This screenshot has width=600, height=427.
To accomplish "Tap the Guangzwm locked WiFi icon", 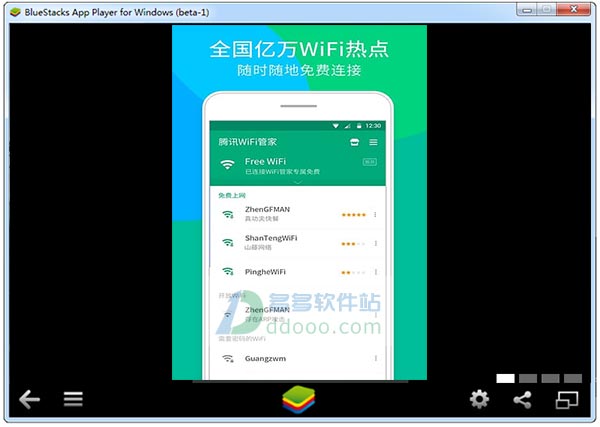I will (228, 359).
